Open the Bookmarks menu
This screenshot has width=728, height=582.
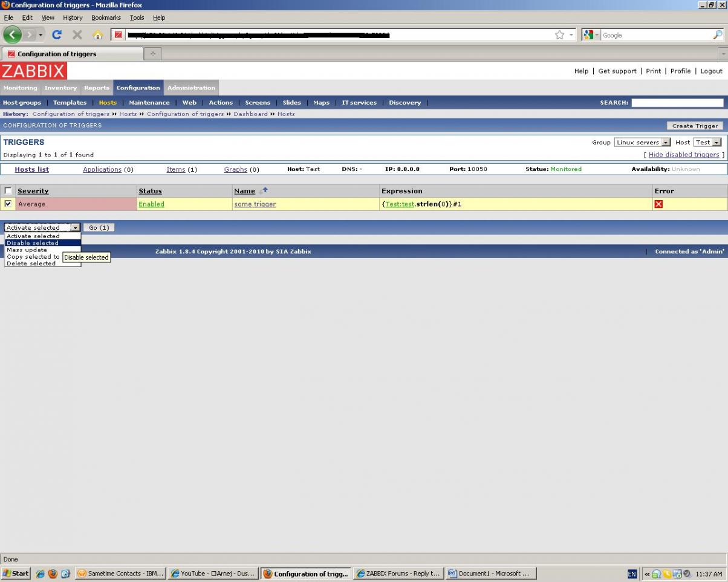pyautogui.click(x=106, y=18)
